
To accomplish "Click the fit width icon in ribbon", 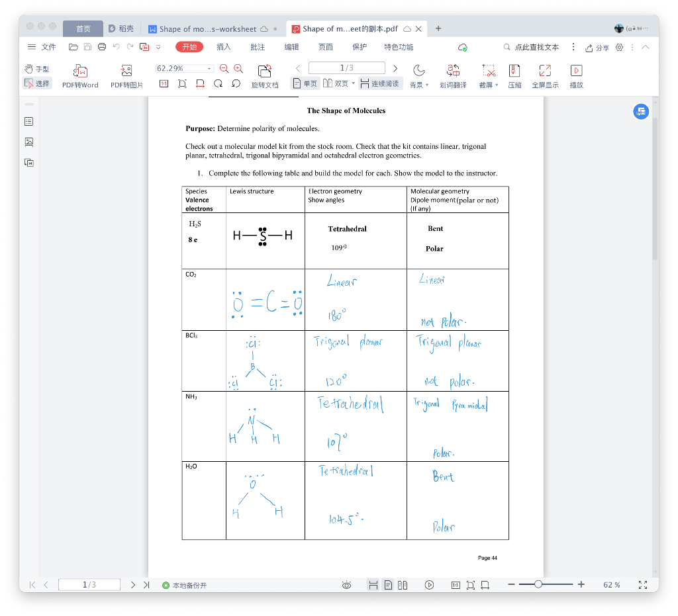I will click(x=200, y=83).
